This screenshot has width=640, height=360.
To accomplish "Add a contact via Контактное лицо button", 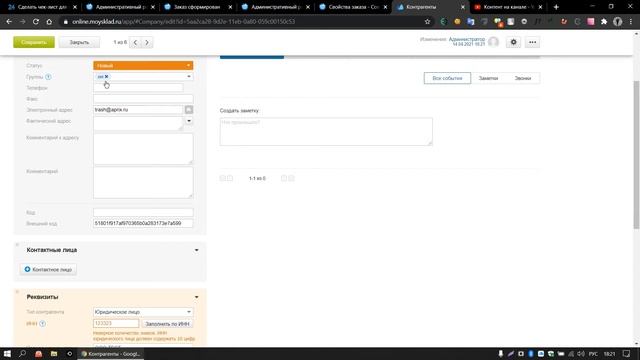I will click(48, 269).
